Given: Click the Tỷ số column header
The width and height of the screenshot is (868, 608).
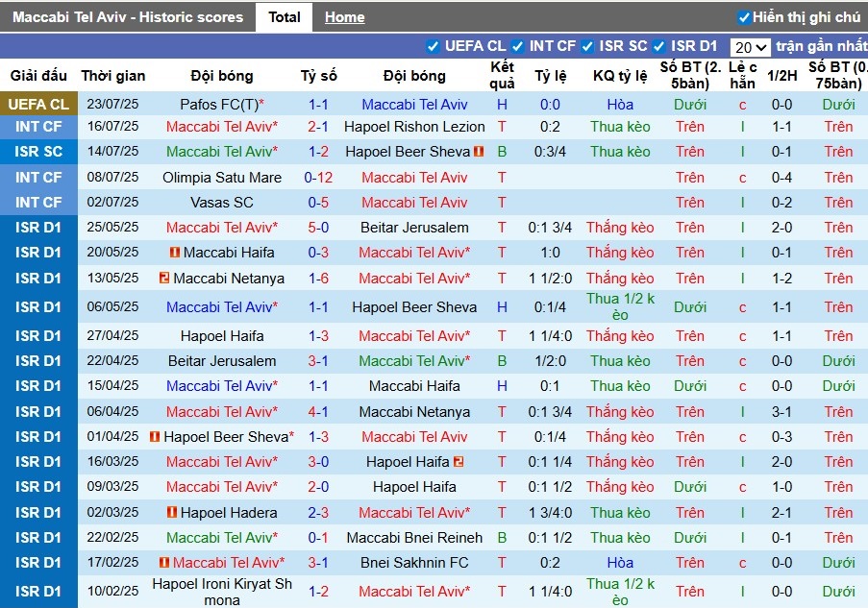Looking at the screenshot, I should tap(318, 76).
